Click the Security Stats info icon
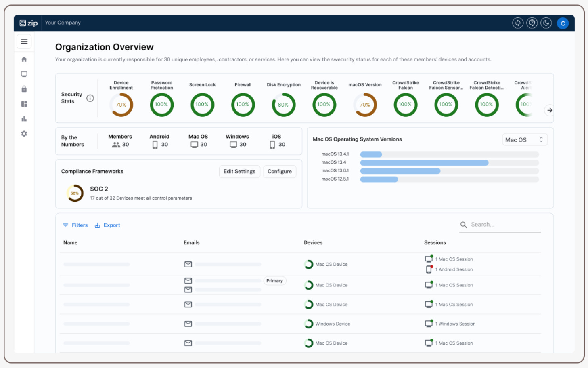The width and height of the screenshot is (588, 368). (x=90, y=98)
